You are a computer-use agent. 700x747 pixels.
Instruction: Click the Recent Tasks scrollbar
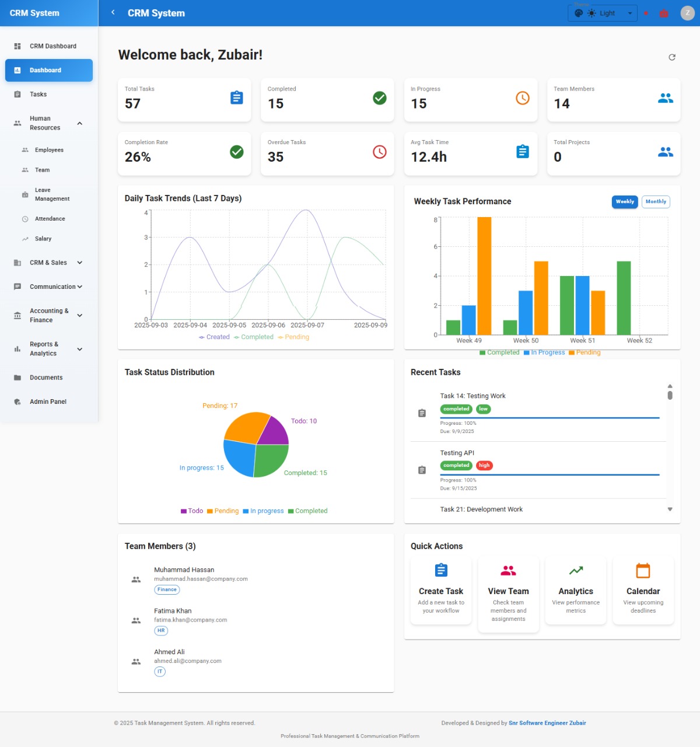(670, 396)
